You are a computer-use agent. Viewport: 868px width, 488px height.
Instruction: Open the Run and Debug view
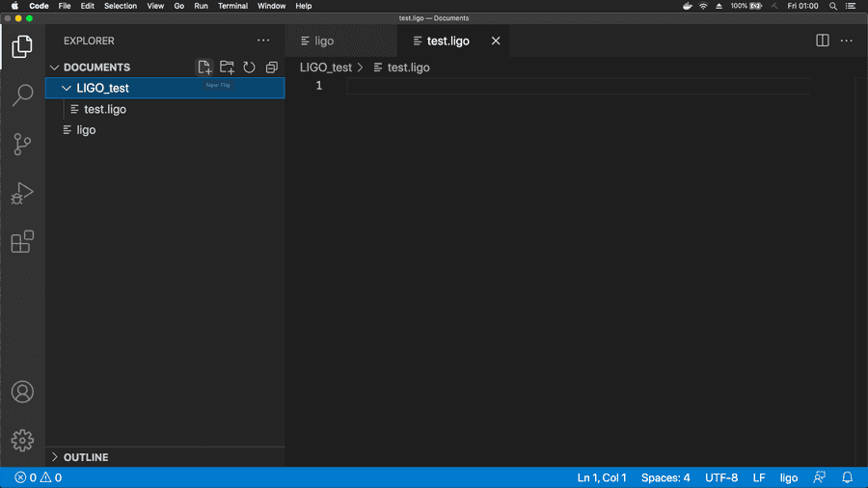22,194
